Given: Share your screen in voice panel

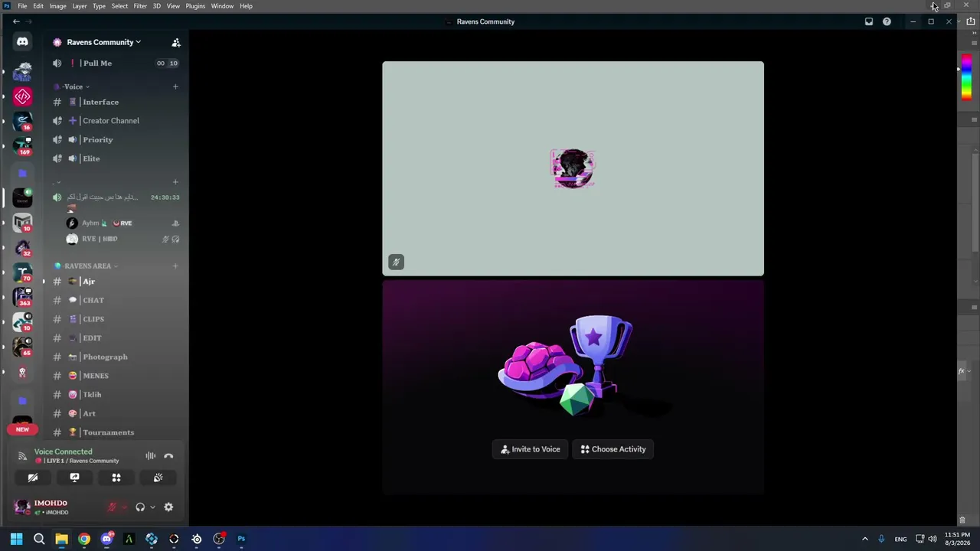Looking at the screenshot, I should [x=74, y=478].
